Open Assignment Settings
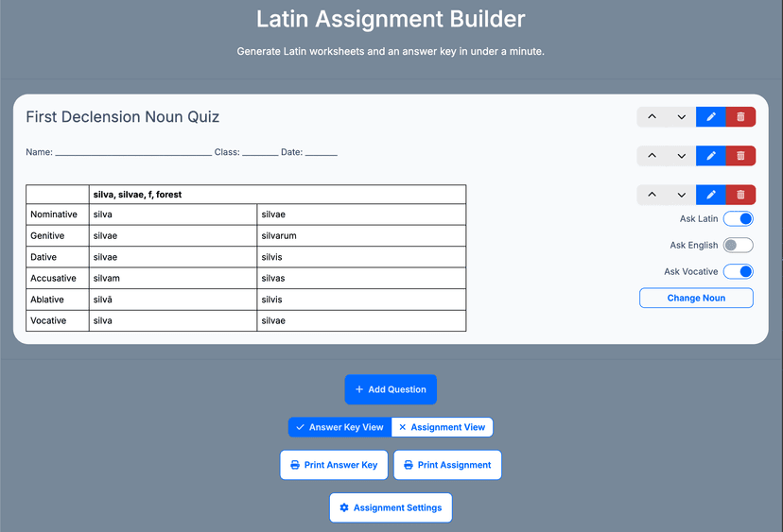Viewport: 783px width, 532px height. (391, 507)
